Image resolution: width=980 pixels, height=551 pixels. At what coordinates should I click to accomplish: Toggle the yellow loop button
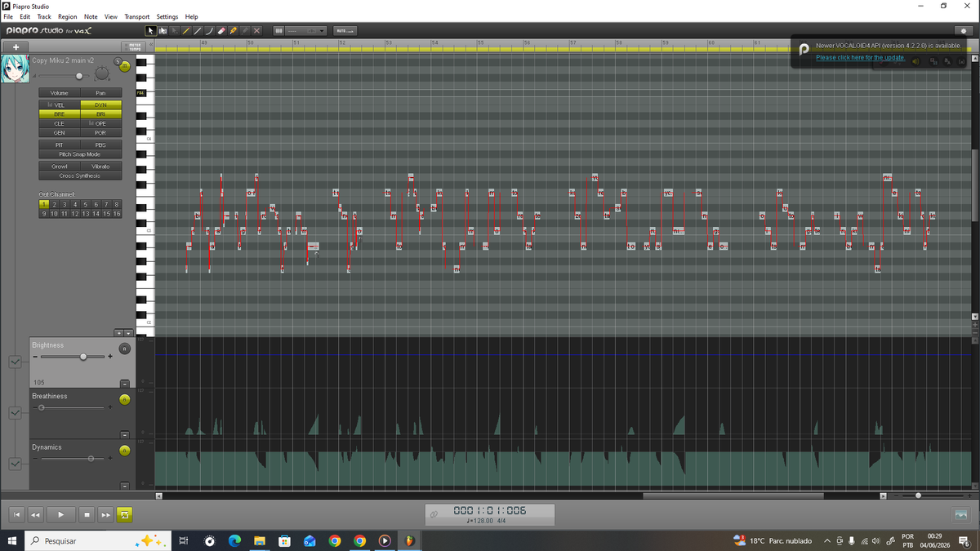coord(124,514)
